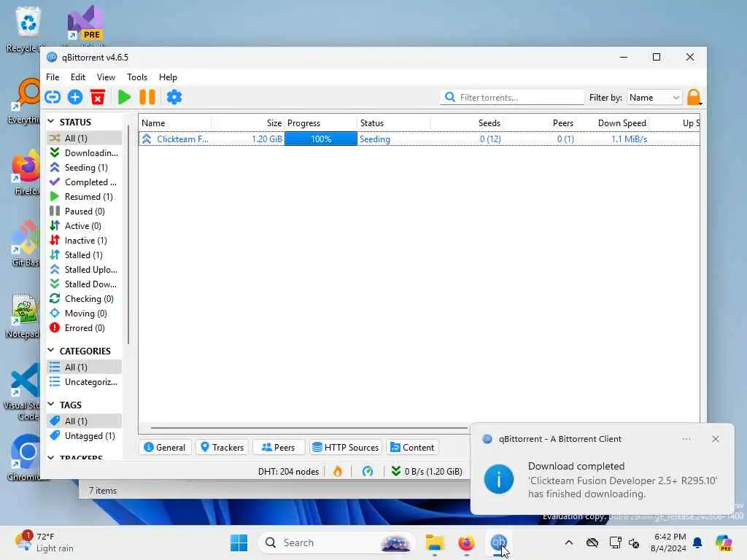This screenshot has height=560, width=747.
Task: Click the 100% progress bar of torrent
Action: (x=321, y=139)
